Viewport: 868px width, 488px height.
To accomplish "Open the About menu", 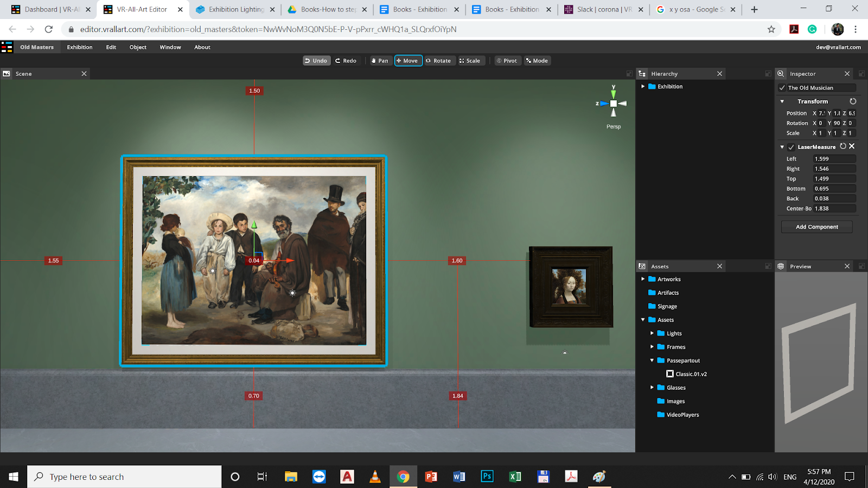I will coord(202,47).
